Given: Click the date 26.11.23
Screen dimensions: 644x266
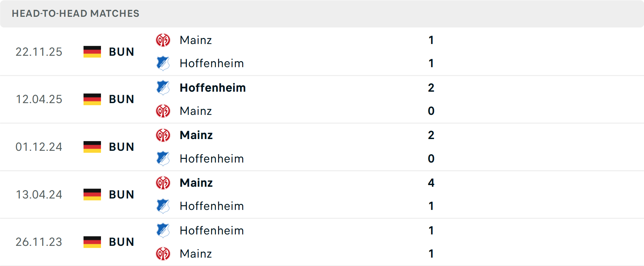Looking at the screenshot, I should coord(39,242).
